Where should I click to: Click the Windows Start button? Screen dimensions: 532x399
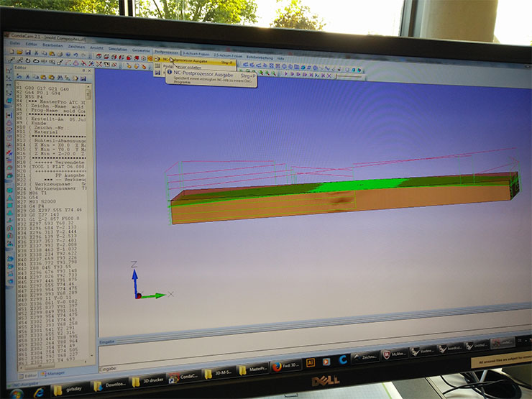pos(15,395)
